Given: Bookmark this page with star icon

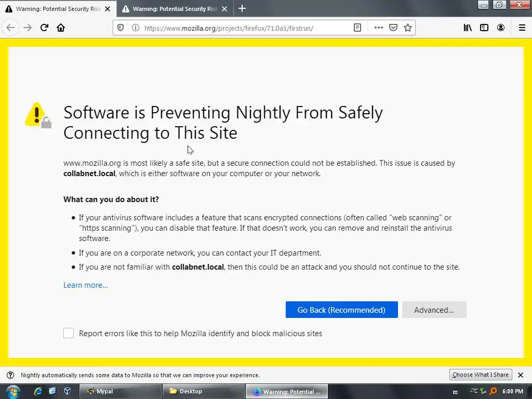Looking at the screenshot, I should 408,28.
